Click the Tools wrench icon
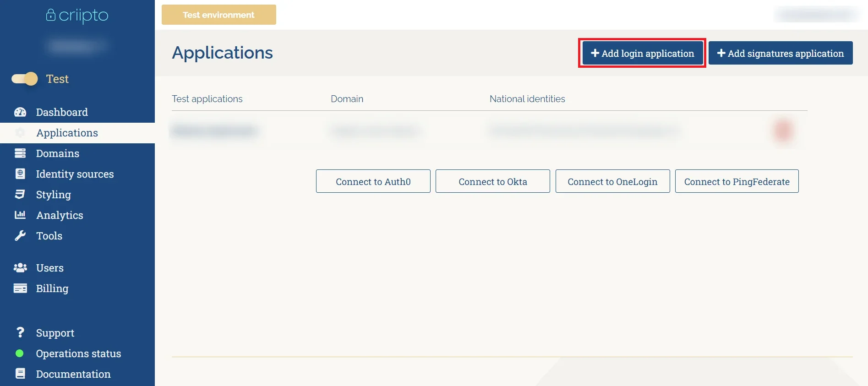Image resolution: width=868 pixels, height=386 pixels. [20, 235]
